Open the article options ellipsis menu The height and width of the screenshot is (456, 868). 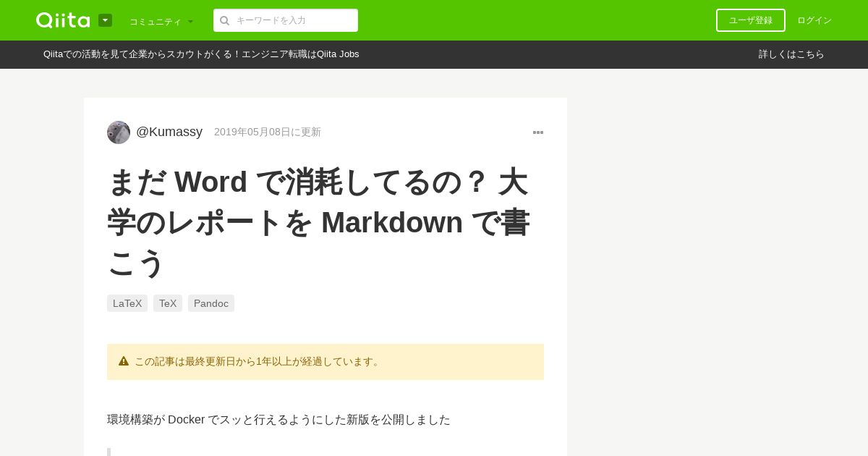(538, 132)
